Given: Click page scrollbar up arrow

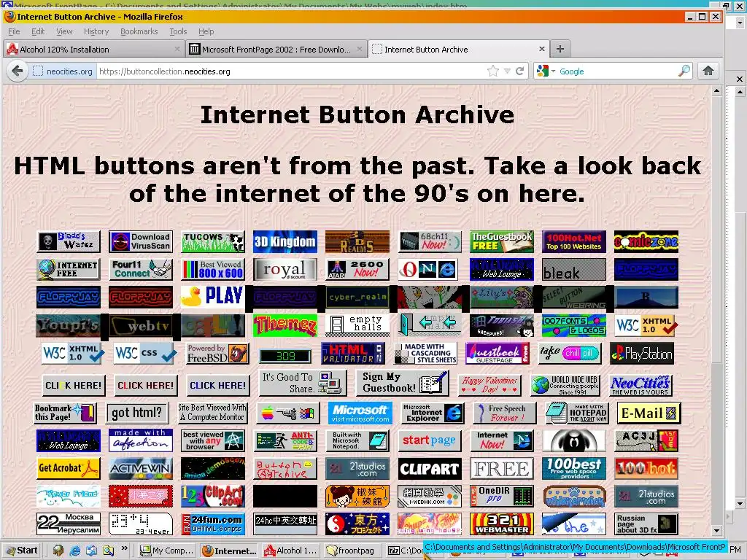Looking at the screenshot, I should (x=717, y=90).
